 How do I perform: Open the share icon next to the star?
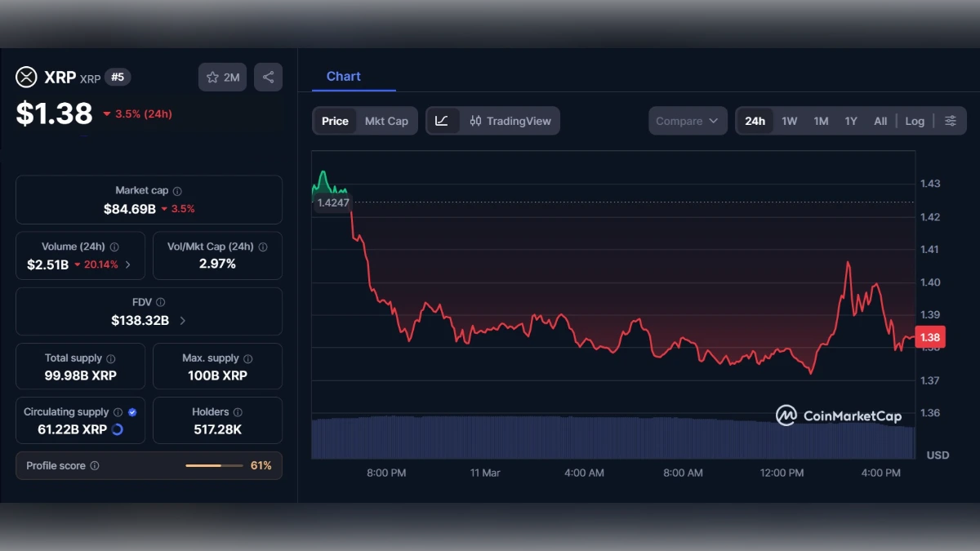click(x=268, y=77)
